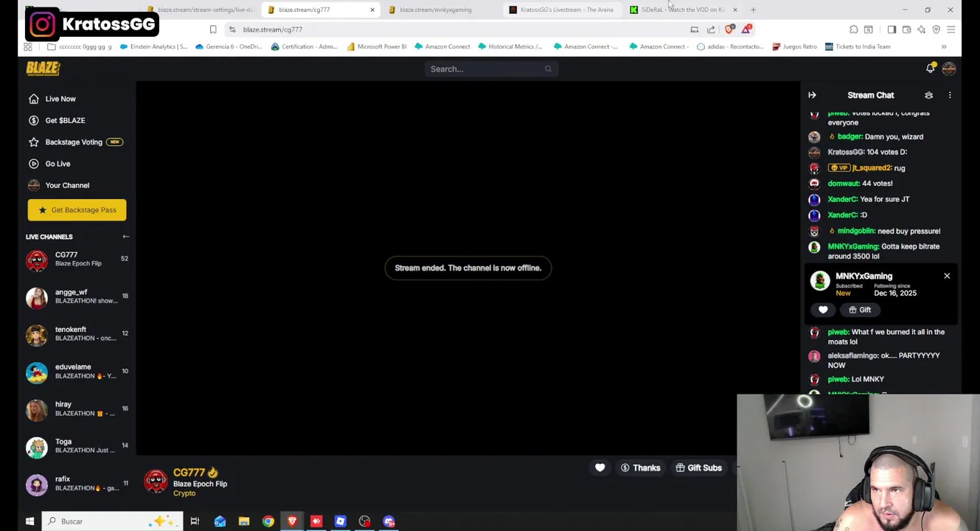Click the CG777 channel name below the player
Screen dimensions: 980x531
190,473
